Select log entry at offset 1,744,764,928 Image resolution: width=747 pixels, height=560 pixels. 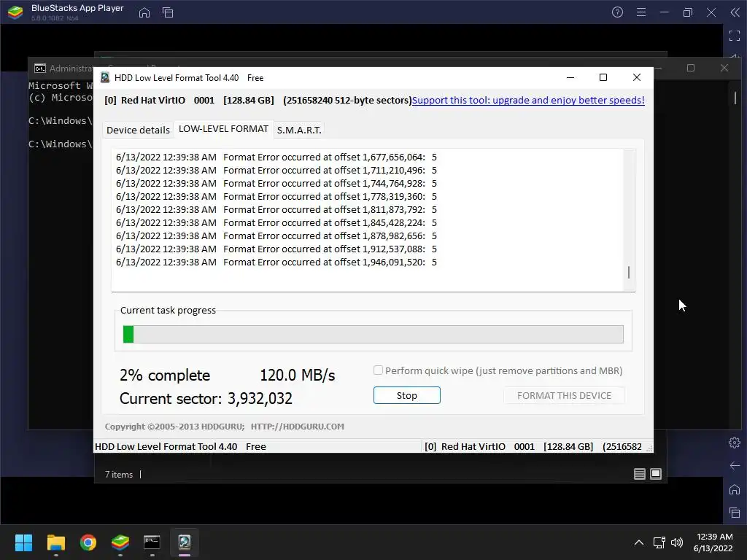tap(276, 183)
